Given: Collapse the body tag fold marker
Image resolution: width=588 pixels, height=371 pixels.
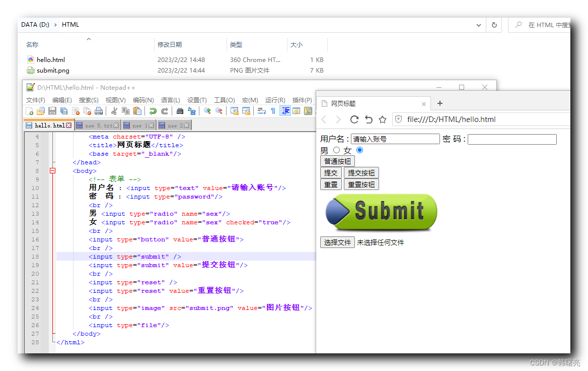Looking at the screenshot, I should [x=52, y=171].
